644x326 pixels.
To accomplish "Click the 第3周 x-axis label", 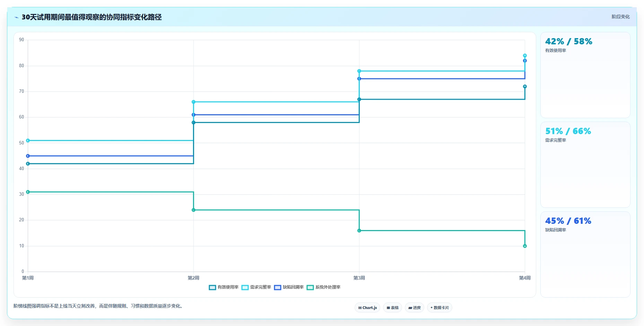I will (x=359, y=278).
